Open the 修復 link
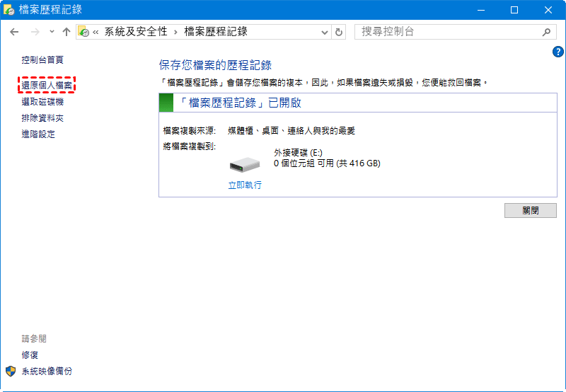 (x=30, y=354)
